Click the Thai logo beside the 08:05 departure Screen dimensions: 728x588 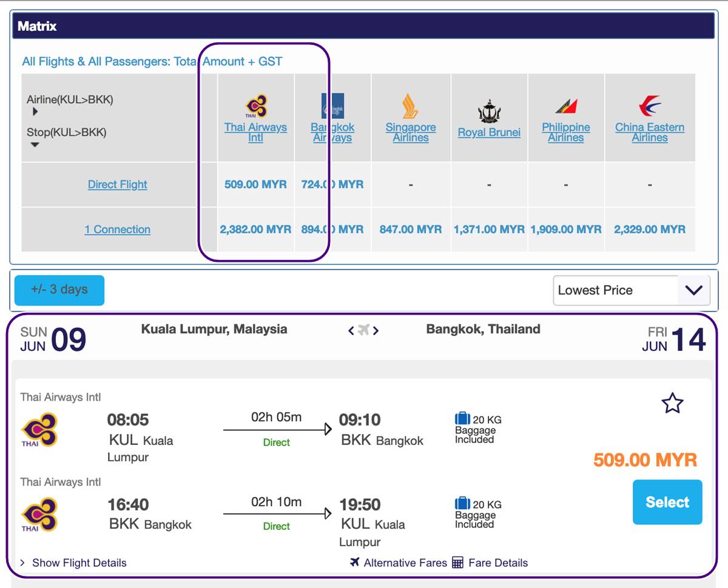[39, 430]
